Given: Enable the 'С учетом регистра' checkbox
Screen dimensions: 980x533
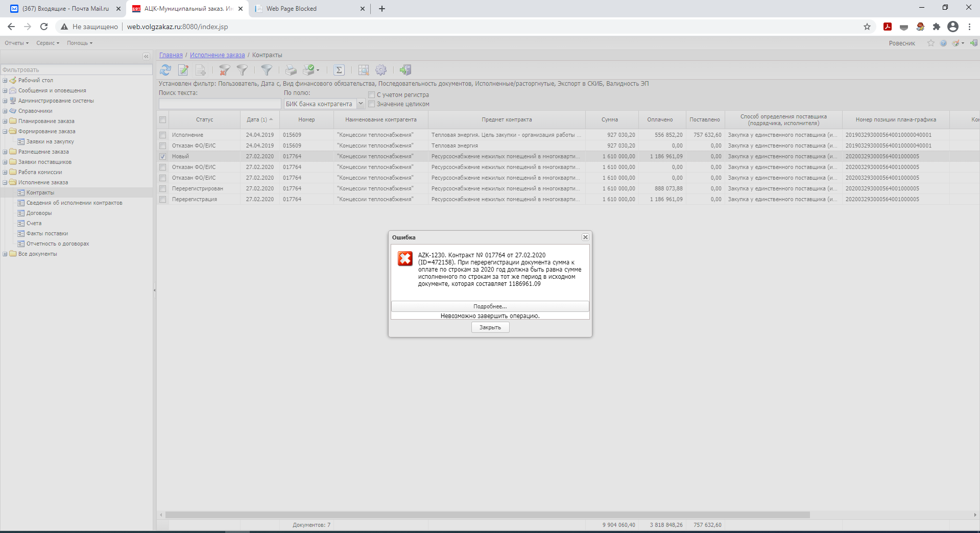Looking at the screenshot, I should click(x=372, y=95).
